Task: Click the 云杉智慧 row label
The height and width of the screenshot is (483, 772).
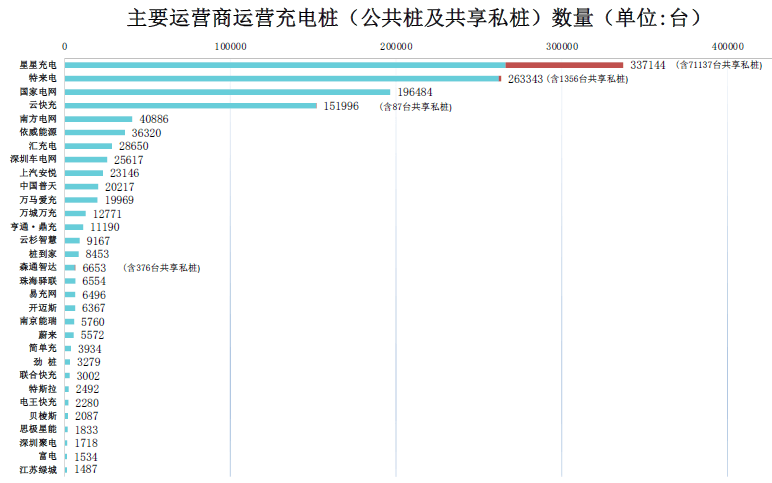Action: (x=38, y=240)
